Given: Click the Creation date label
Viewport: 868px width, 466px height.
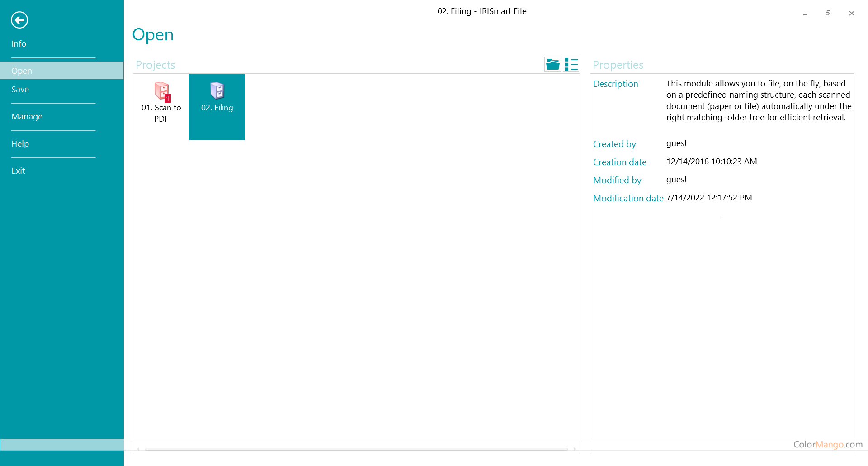Looking at the screenshot, I should pyautogui.click(x=619, y=162).
